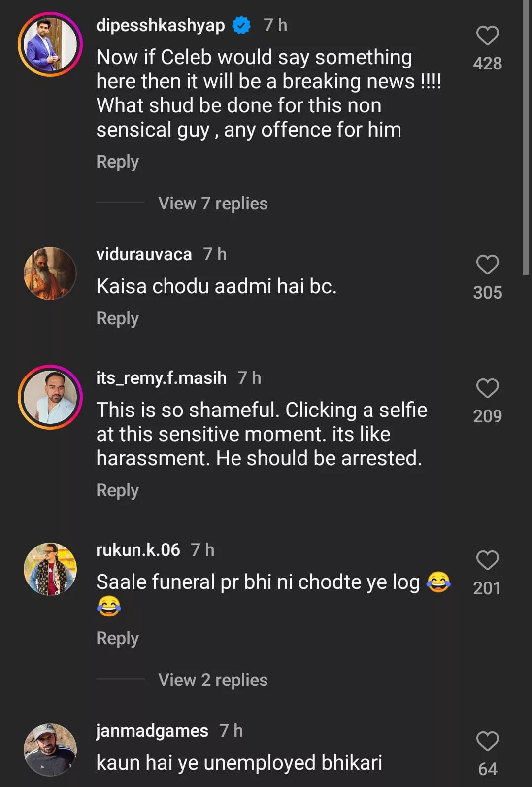Reply to rukun.k.06's funeral comment
Image resolution: width=532 pixels, height=787 pixels.
(x=117, y=638)
